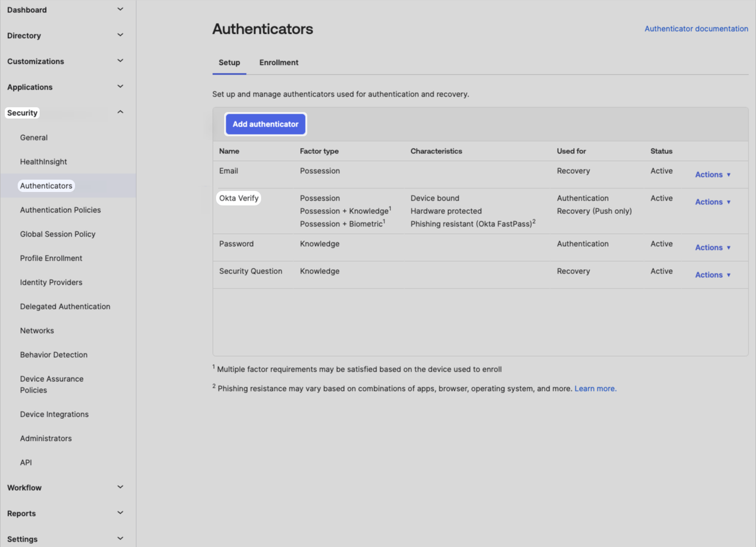Image resolution: width=756 pixels, height=547 pixels.
Task: Click 'Possession + Biometric' factor text
Action: point(342,224)
